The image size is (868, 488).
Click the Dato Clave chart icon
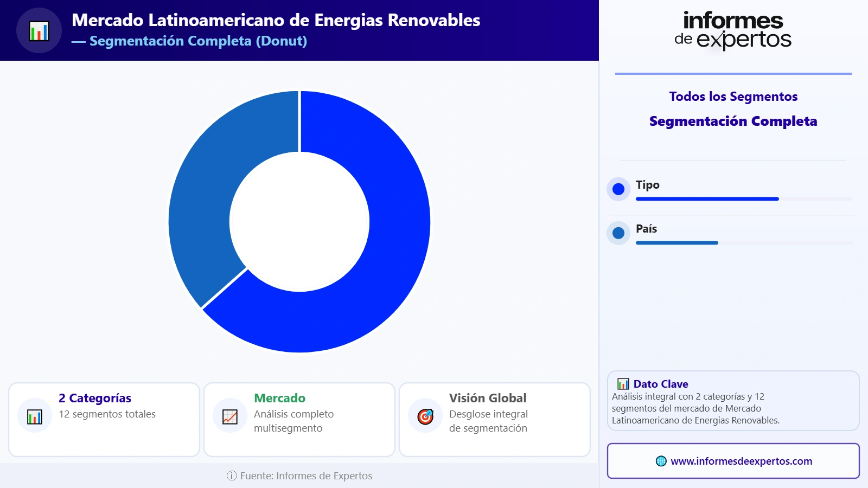[x=623, y=384]
